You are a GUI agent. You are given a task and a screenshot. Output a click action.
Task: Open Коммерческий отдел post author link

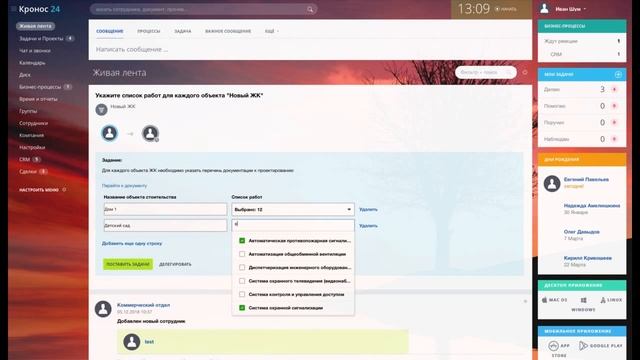click(143, 305)
